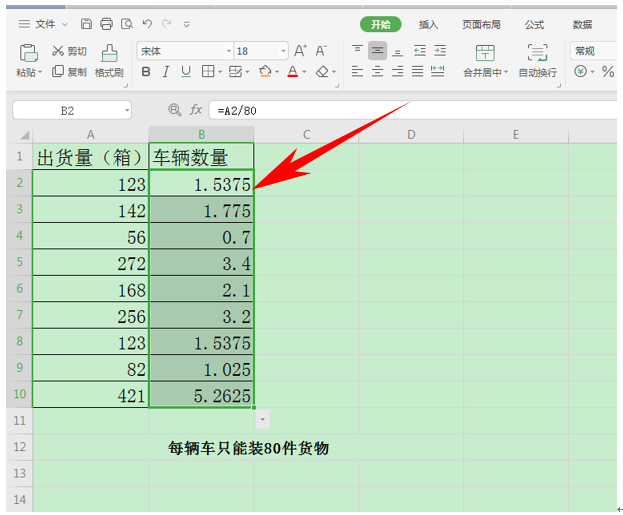This screenshot has height=515, width=623.
Task: Click the currency format icon
Action: (x=580, y=72)
